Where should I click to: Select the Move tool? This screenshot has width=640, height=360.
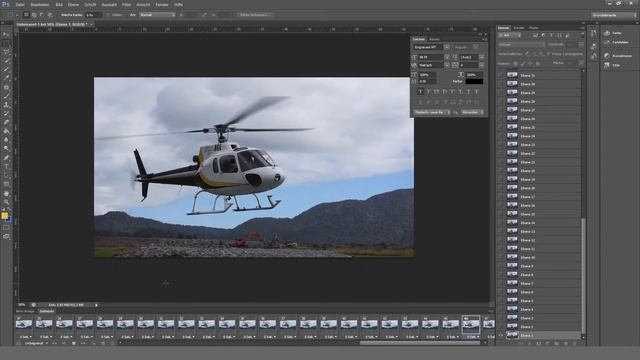pyautogui.click(x=6, y=35)
